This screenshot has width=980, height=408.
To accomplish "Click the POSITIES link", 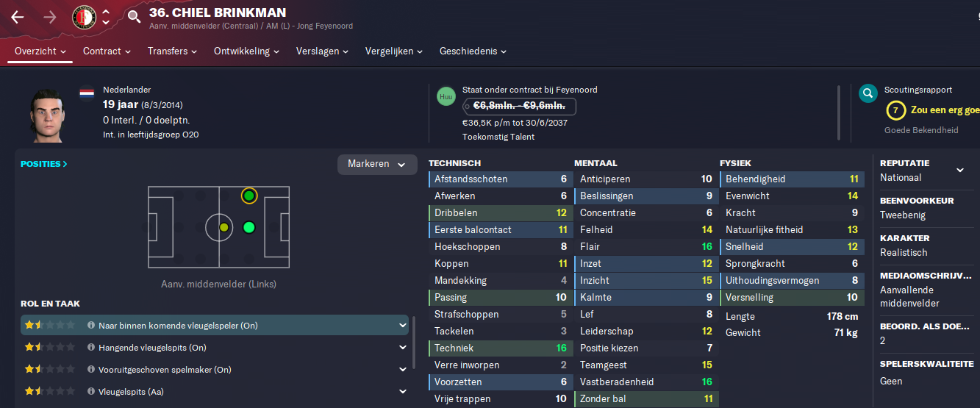I will 44,164.
